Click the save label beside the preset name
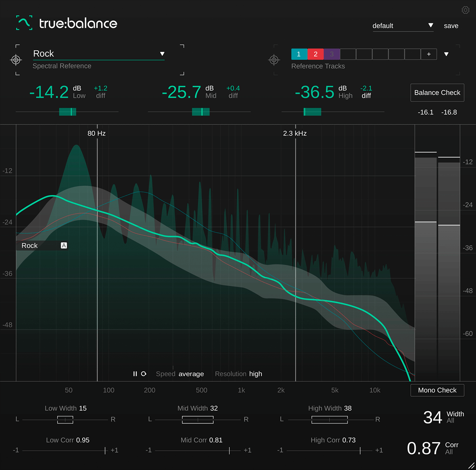Image resolution: width=476 pixels, height=470 pixels. coord(451,25)
